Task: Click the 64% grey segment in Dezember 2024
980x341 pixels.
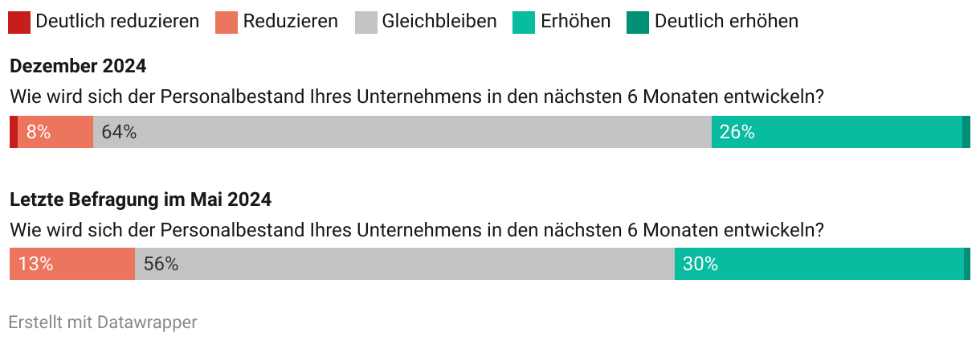Action: coord(402,132)
